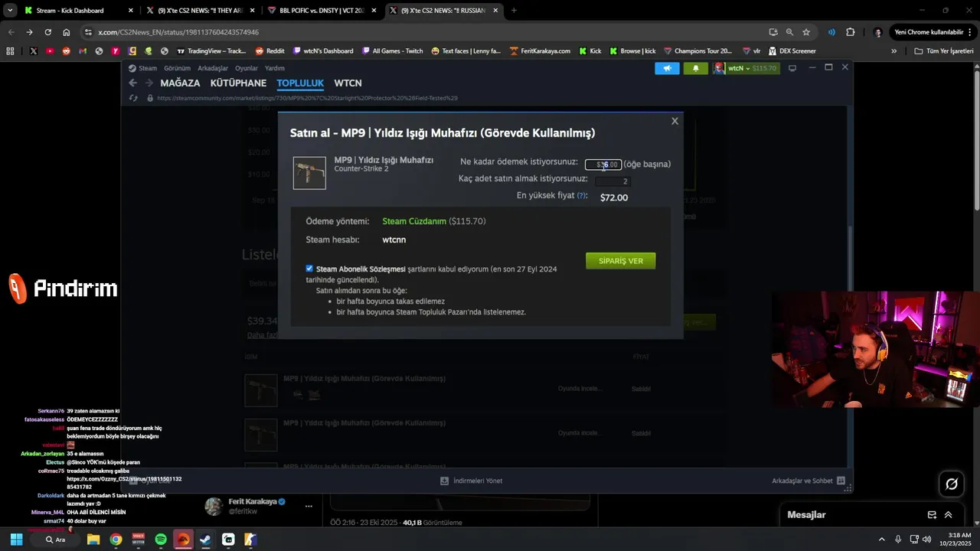
Task: Close the MP9 purchase dialog
Action: [x=675, y=121]
